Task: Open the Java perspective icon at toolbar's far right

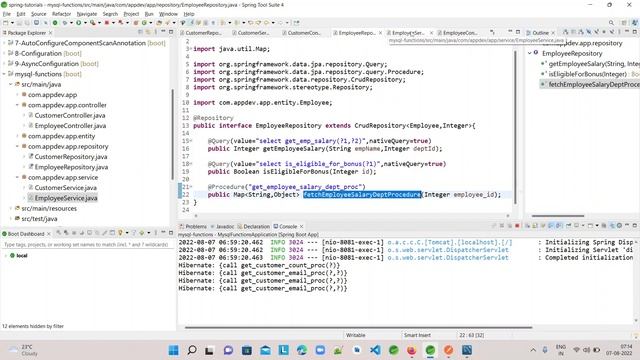Action: 634,23
